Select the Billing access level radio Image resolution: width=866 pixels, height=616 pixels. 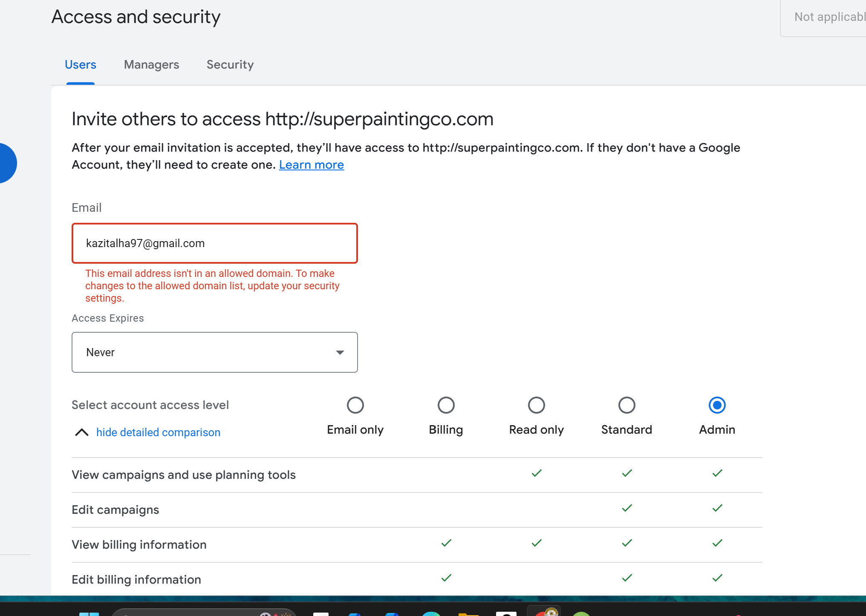click(x=446, y=405)
